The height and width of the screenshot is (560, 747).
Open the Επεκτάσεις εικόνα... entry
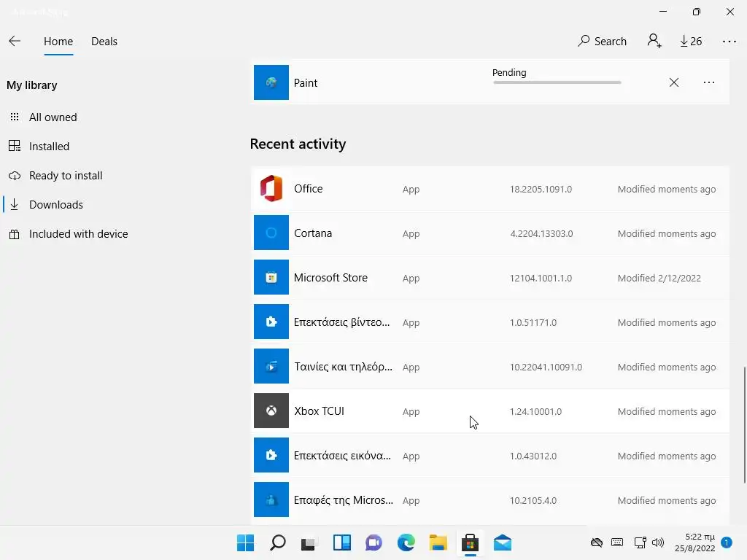[489, 456]
